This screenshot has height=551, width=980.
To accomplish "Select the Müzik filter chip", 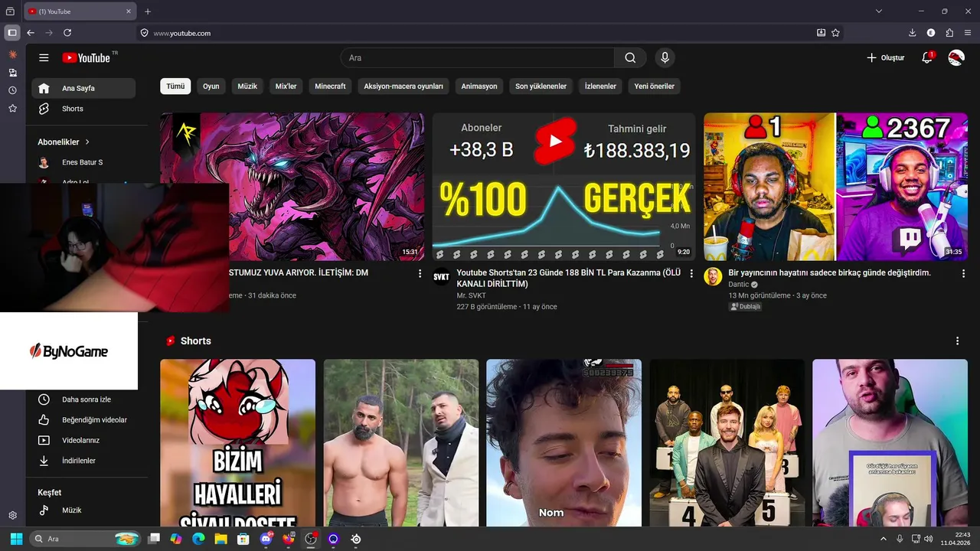I will click(247, 86).
